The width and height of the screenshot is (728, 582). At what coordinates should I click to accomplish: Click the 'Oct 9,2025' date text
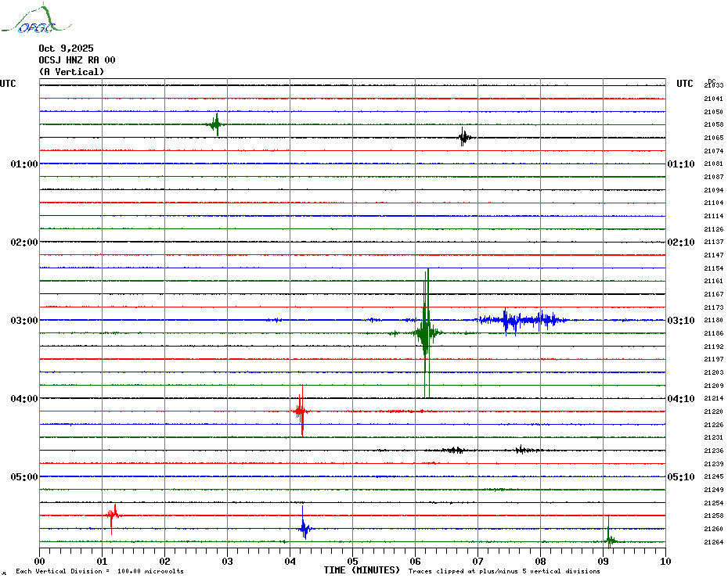point(66,48)
